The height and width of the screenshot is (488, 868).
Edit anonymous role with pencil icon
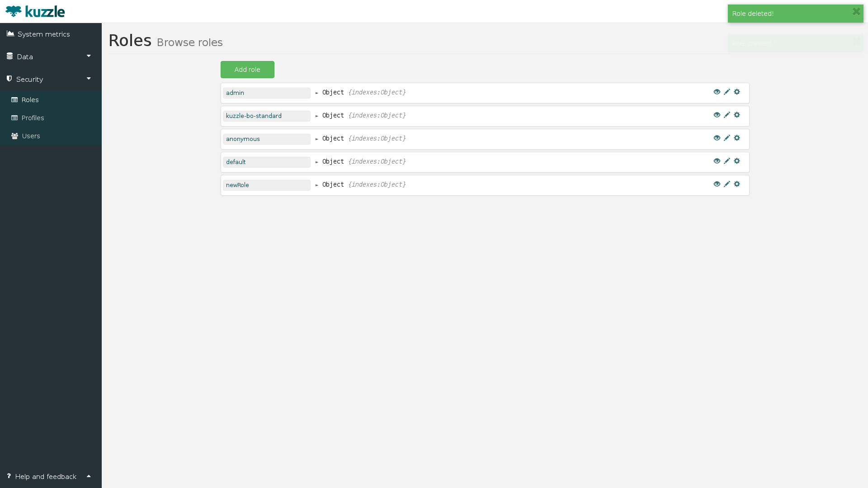pyautogui.click(x=727, y=138)
